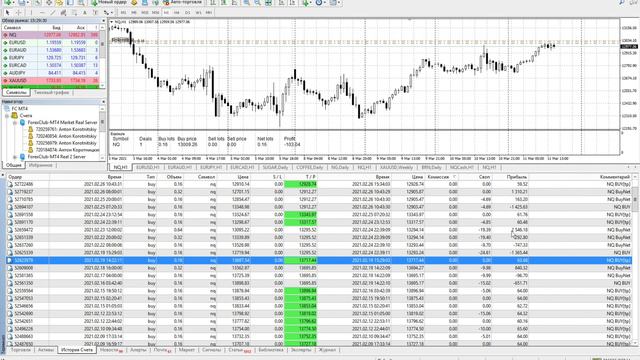
Task: Expand ForexClub-MT4 Real 2 Server node
Action: [x=15, y=157]
